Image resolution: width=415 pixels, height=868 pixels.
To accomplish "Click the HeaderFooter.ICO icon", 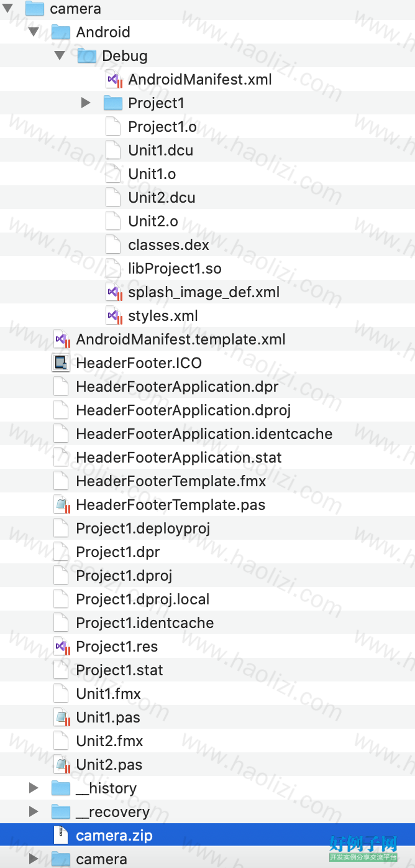I will [60, 362].
